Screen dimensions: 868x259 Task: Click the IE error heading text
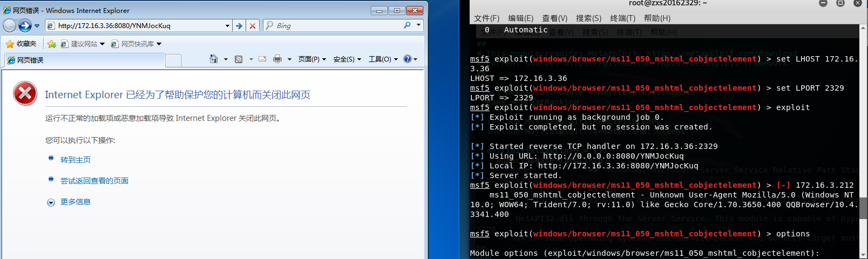pyautogui.click(x=178, y=95)
